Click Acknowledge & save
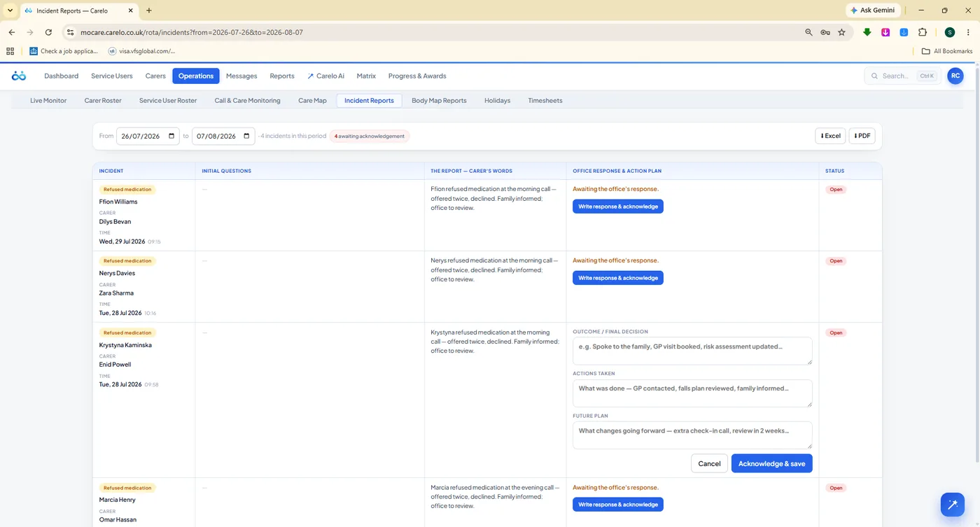Screen dimensions: 980x527 point(771,463)
